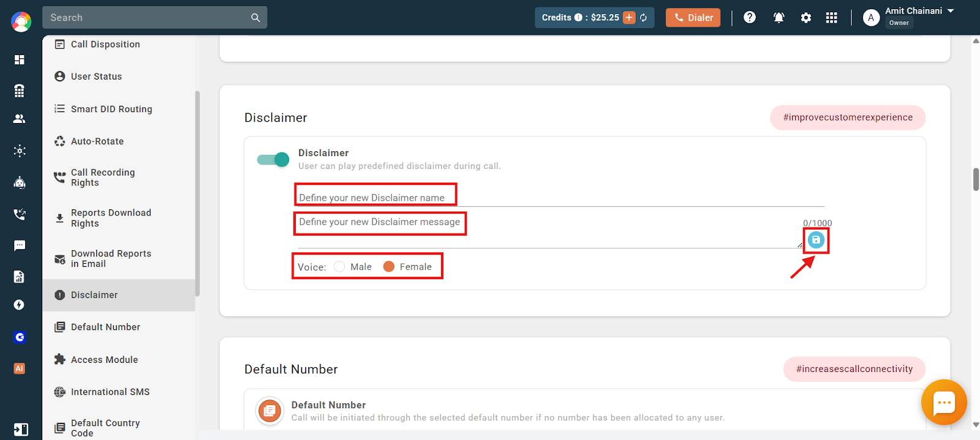This screenshot has width=980, height=440.
Task: Open Default Number in settings menu
Action: pos(119,327)
